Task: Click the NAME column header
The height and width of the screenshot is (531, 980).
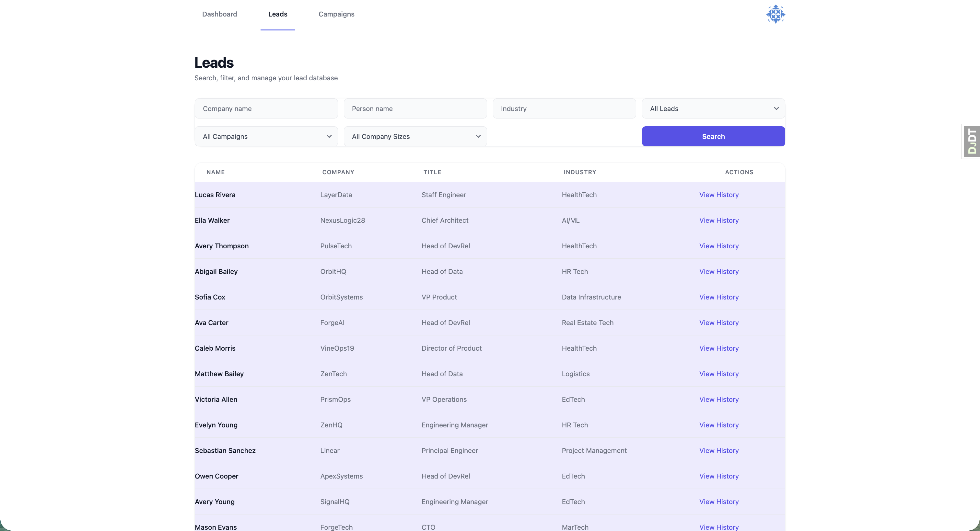Action: tap(215, 172)
